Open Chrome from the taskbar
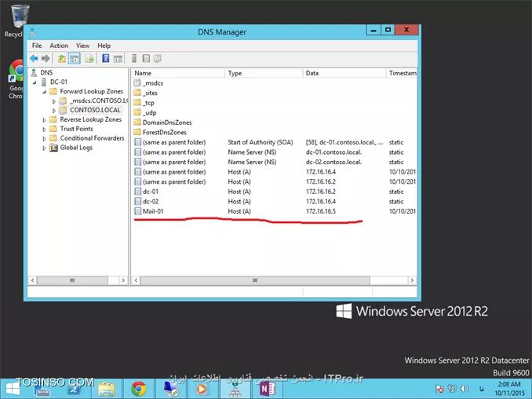 pos(138,389)
